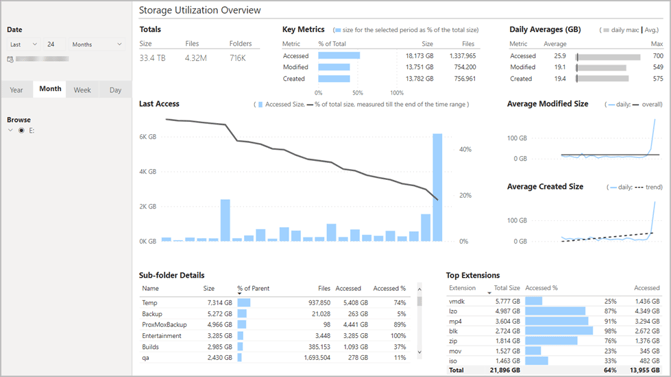Click the sort arrow under Total Size header

[x=490, y=293]
